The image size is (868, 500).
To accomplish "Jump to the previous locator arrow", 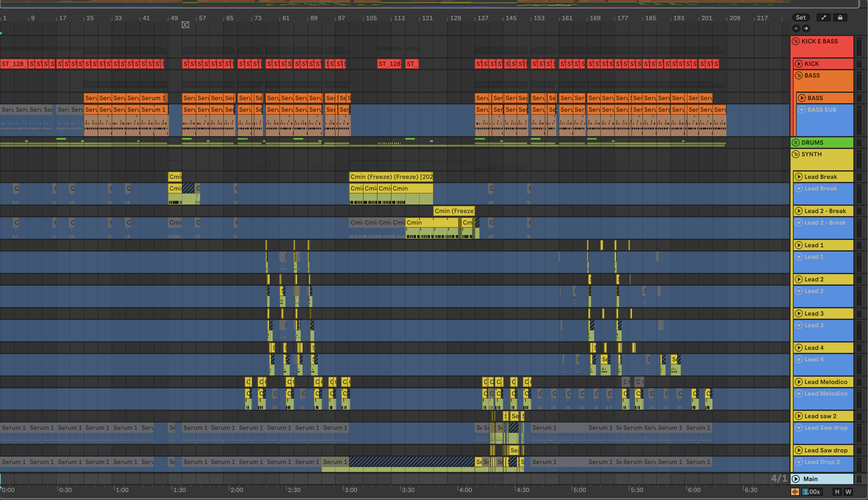I will tap(796, 28).
